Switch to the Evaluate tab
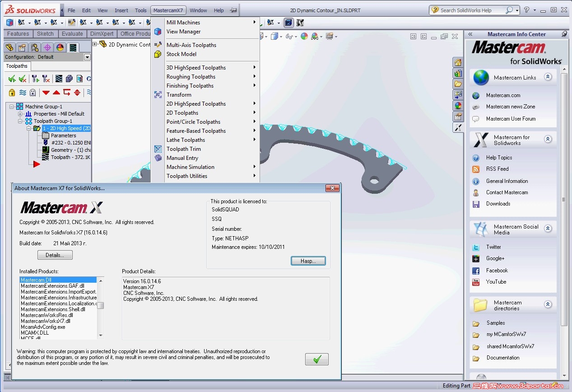 (72, 34)
